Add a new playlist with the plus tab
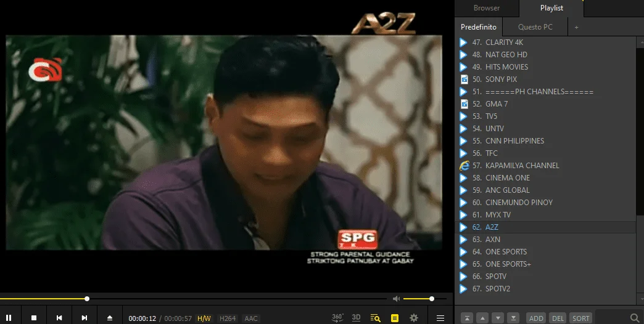Screen dimensions: 644x324 point(576,27)
